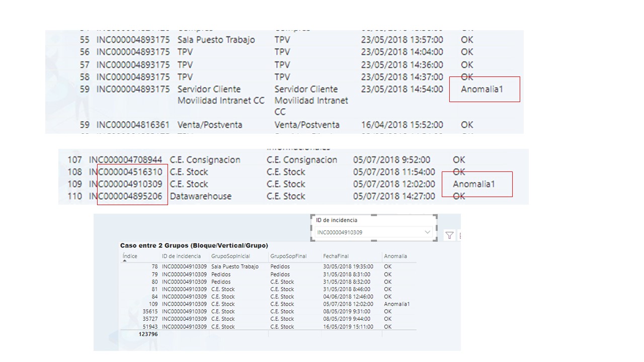Select the date 31/05/2018 8:31:00
This screenshot has width=644, height=362.
tap(347, 275)
